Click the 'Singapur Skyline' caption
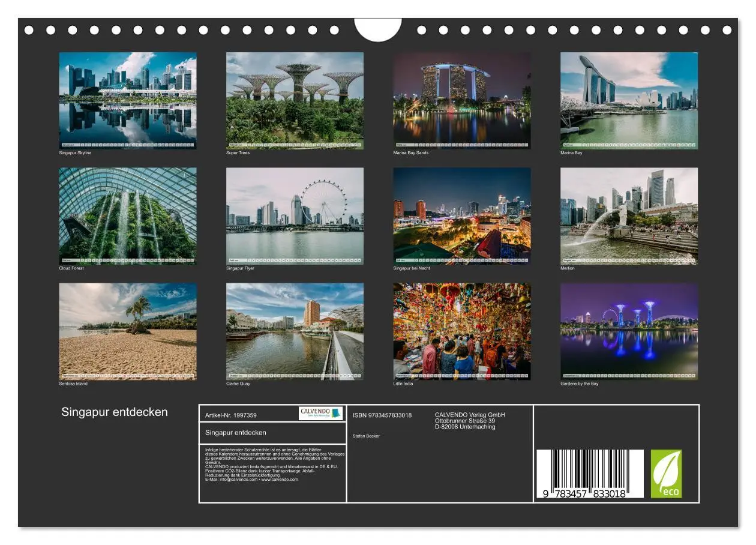756x545 pixels. (75, 153)
